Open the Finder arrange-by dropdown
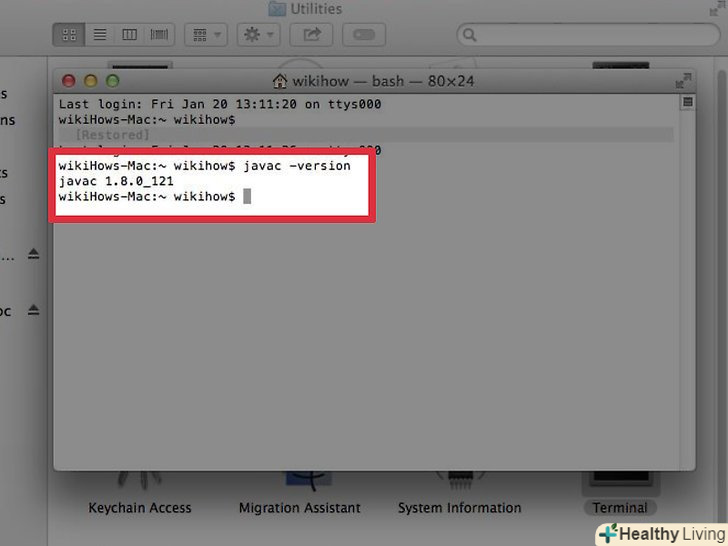The height and width of the screenshot is (546, 728). 206,34
